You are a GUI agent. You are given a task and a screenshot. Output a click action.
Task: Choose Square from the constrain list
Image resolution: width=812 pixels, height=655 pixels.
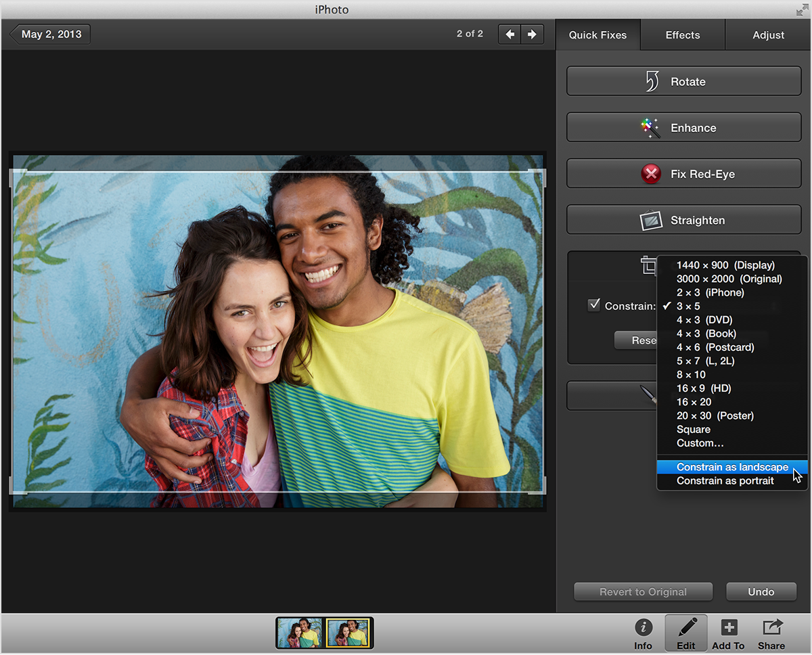(x=694, y=430)
